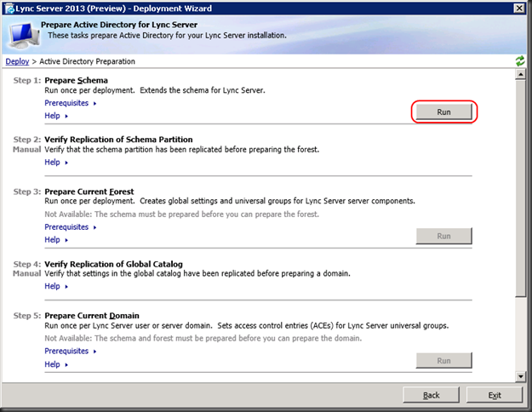Image resolution: width=532 pixels, height=412 pixels.
Task: Click the green refresh icon
Action: (x=520, y=61)
